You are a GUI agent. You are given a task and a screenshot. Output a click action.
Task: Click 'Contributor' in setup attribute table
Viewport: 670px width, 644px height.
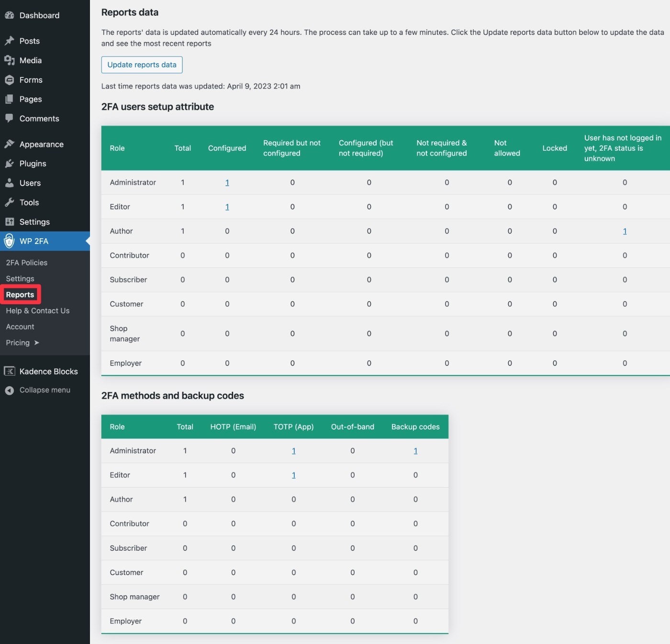tap(129, 255)
